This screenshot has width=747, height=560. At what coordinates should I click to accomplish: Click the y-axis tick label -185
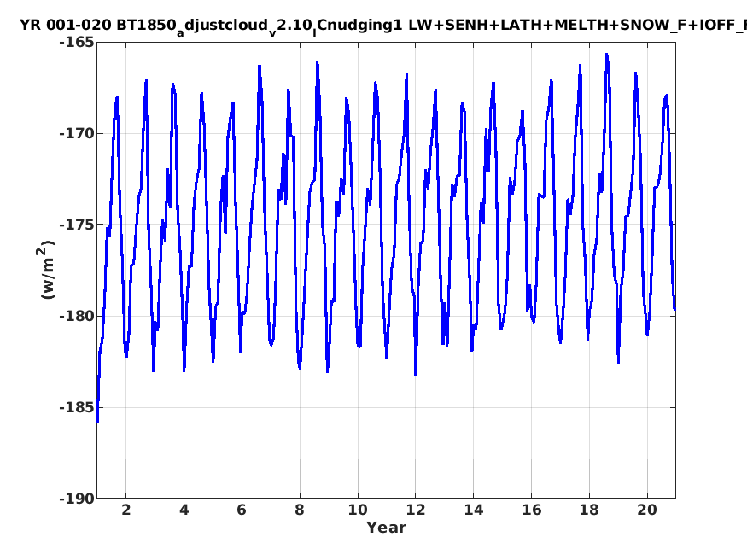pos(77,407)
